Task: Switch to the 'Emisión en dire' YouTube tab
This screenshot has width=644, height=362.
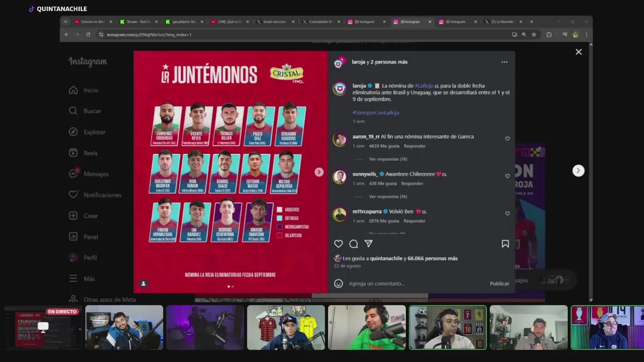Action: pos(93,22)
